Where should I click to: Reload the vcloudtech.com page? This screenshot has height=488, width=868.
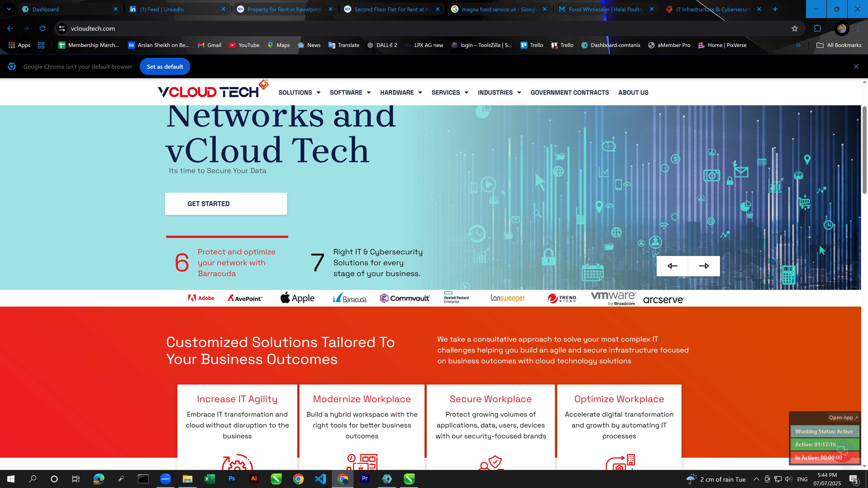[42, 29]
